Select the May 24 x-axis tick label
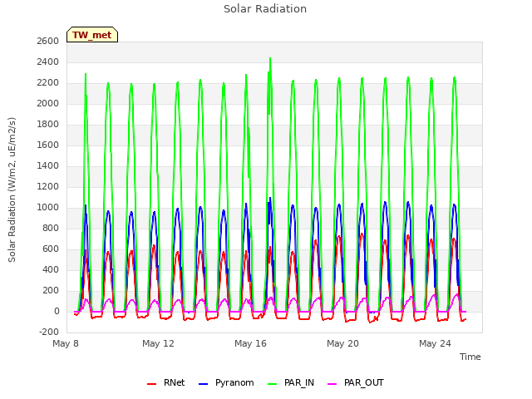This screenshot has width=532, height=399. (435, 343)
